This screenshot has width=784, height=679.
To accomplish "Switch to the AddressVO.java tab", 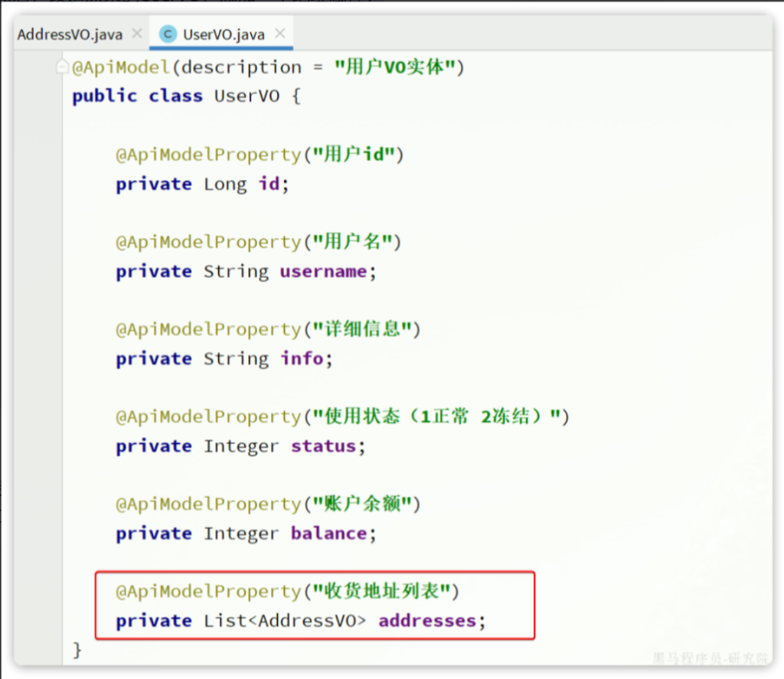I will [70, 34].
